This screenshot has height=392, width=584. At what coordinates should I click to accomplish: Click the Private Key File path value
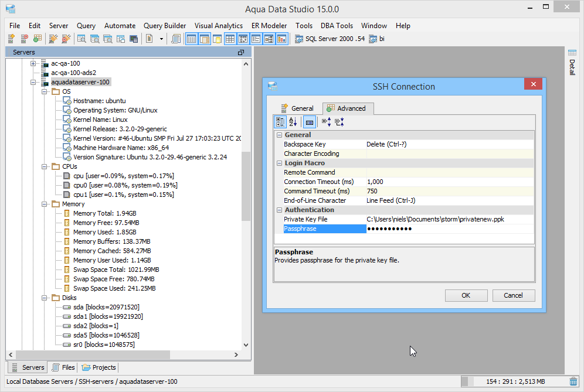pyautogui.click(x=450, y=219)
